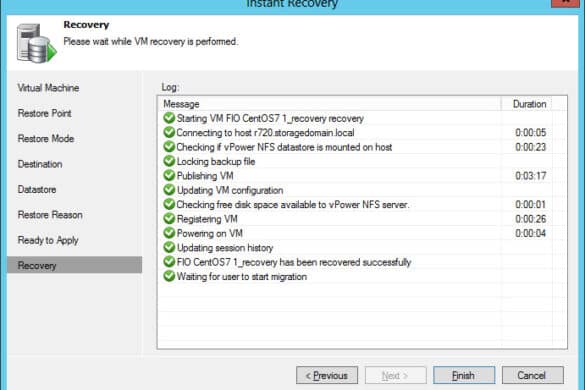
Task: Click the 0:00:04 duration value
Action: click(531, 234)
